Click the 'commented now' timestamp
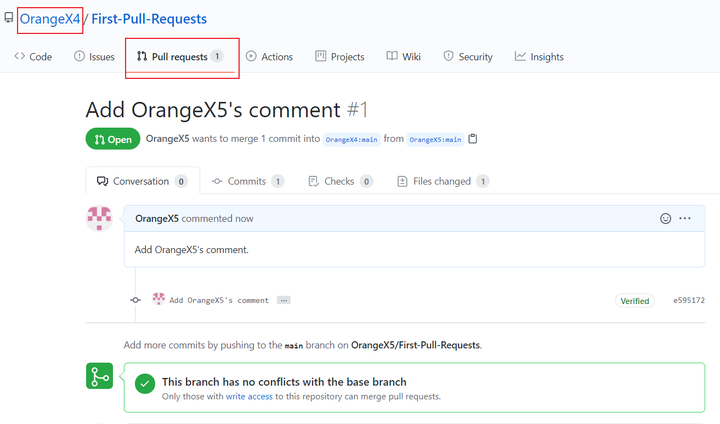The image size is (720, 424). tap(217, 219)
